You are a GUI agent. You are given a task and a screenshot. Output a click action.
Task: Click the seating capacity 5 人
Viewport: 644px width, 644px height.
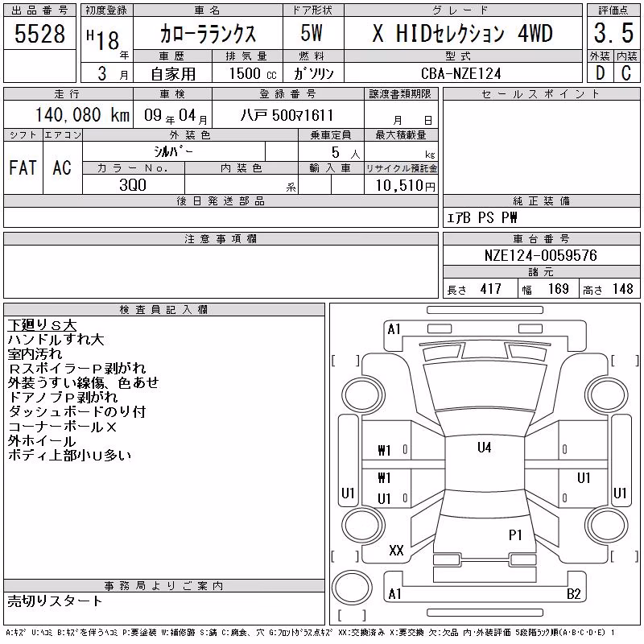[x=345, y=152]
